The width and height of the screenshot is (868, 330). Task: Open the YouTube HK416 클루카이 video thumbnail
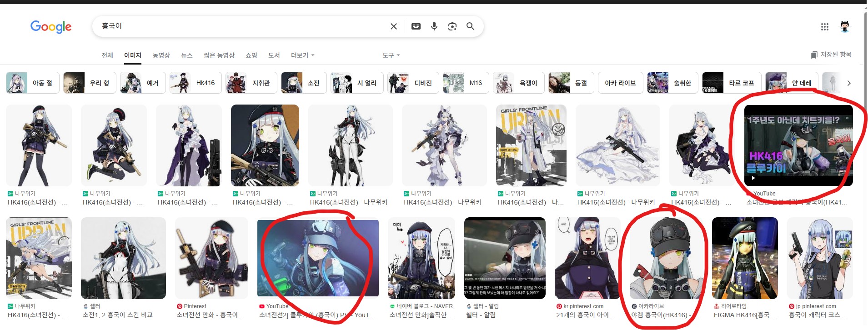tap(798, 145)
